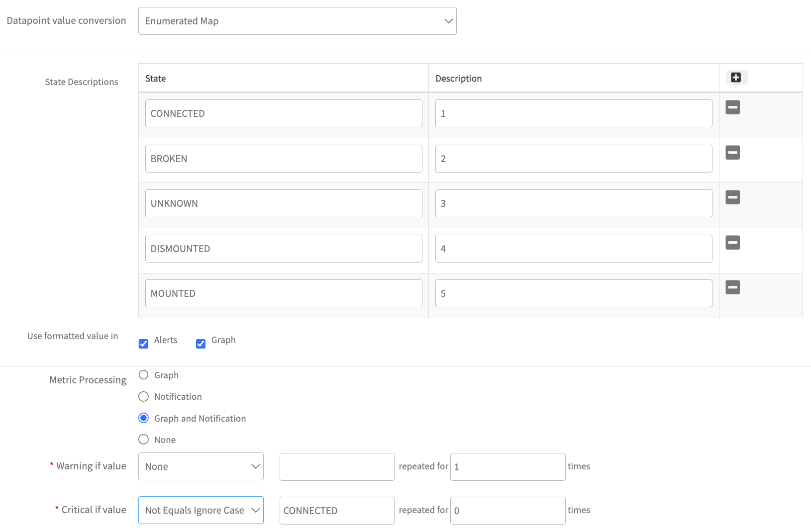Delete the UNKNOWN state row

point(732,197)
